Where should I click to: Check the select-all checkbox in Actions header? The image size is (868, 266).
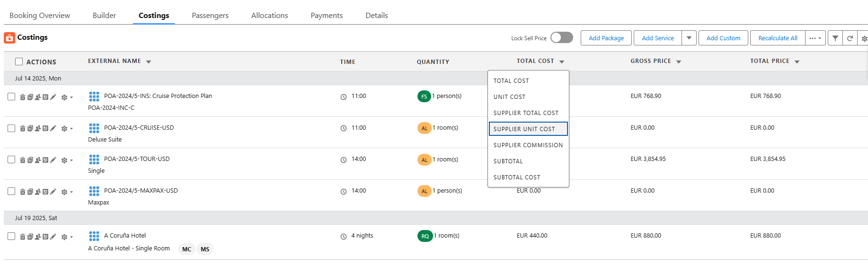pos(19,62)
